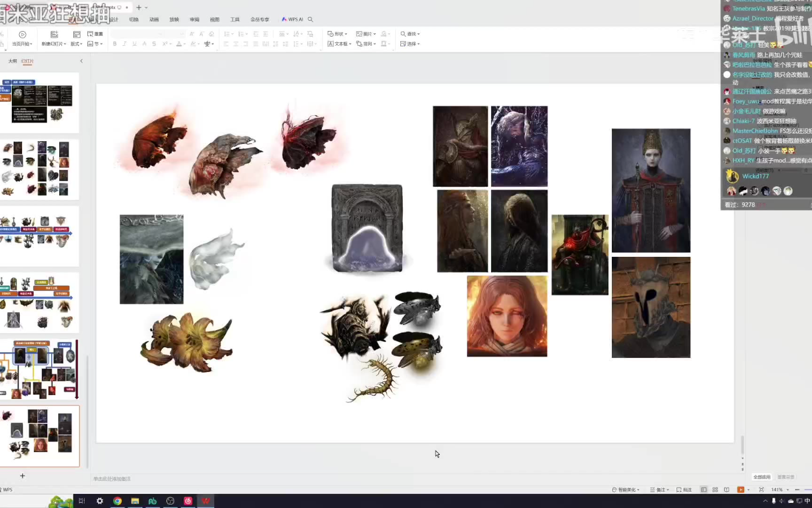Switch to slide sorter view icon
The image size is (812, 508).
[715, 490]
